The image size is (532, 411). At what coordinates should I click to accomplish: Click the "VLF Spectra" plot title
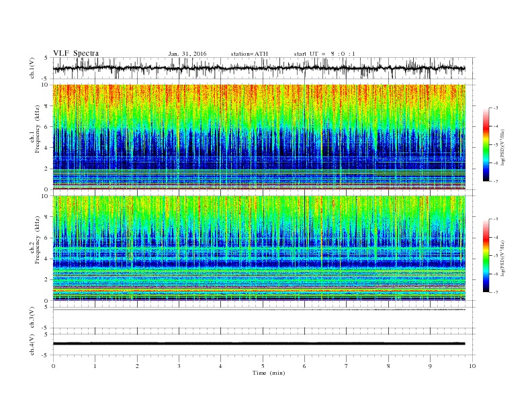point(76,53)
